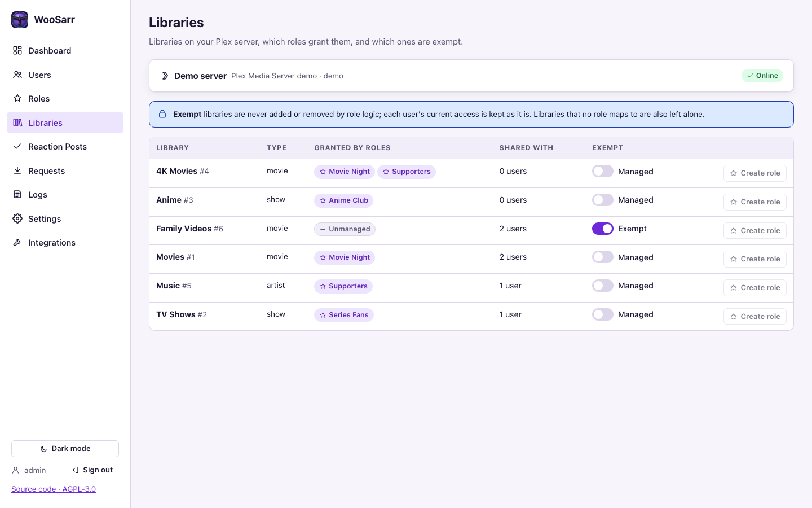
Task: Create role for Family Videos library
Action: click(x=755, y=230)
